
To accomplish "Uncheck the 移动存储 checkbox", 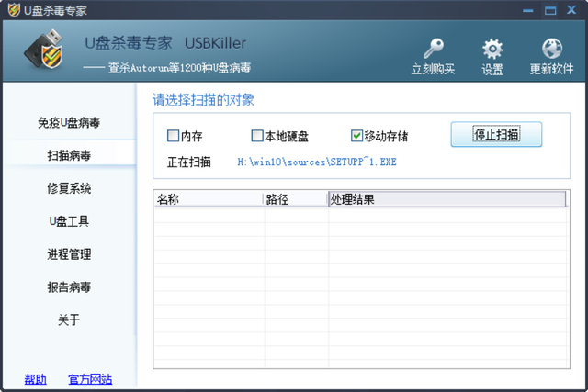I will pyautogui.click(x=356, y=136).
